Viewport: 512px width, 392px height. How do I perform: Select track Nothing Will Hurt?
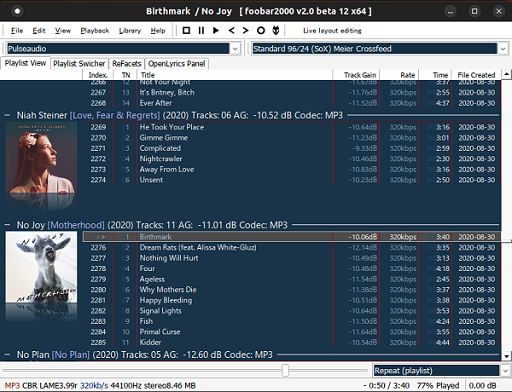point(292,258)
